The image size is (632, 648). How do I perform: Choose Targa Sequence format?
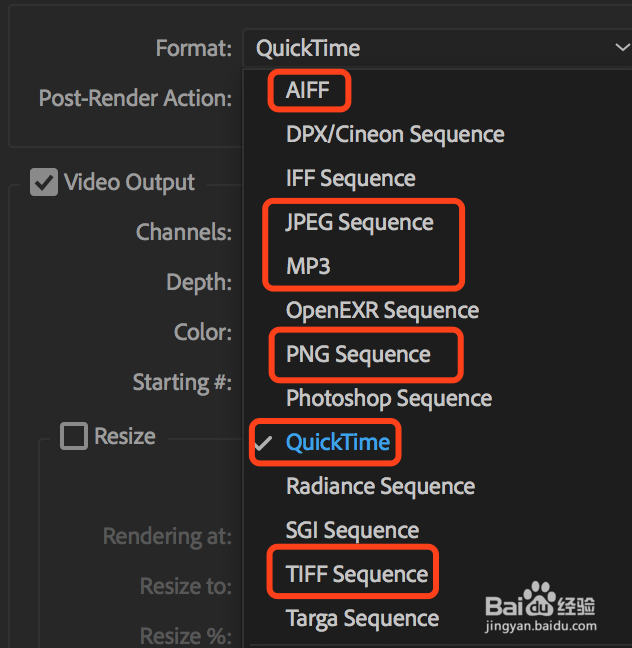point(362,618)
